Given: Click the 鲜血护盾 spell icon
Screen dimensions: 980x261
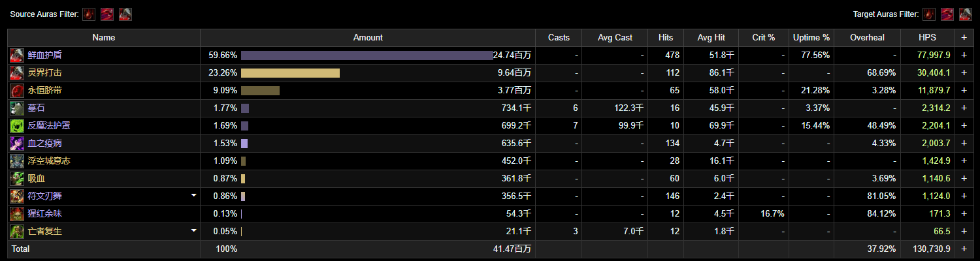Looking at the screenshot, I should click(x=17, y=55).
